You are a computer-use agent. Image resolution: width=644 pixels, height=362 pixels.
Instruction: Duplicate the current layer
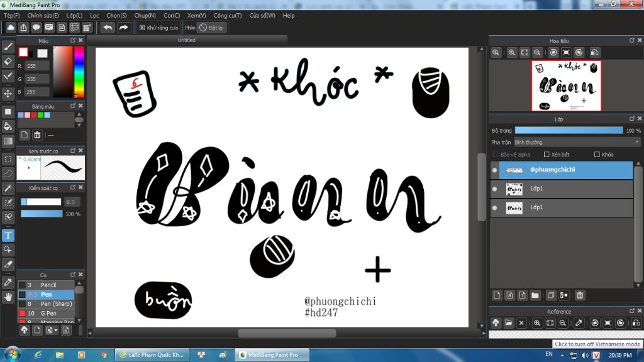(x=551, y=295)
